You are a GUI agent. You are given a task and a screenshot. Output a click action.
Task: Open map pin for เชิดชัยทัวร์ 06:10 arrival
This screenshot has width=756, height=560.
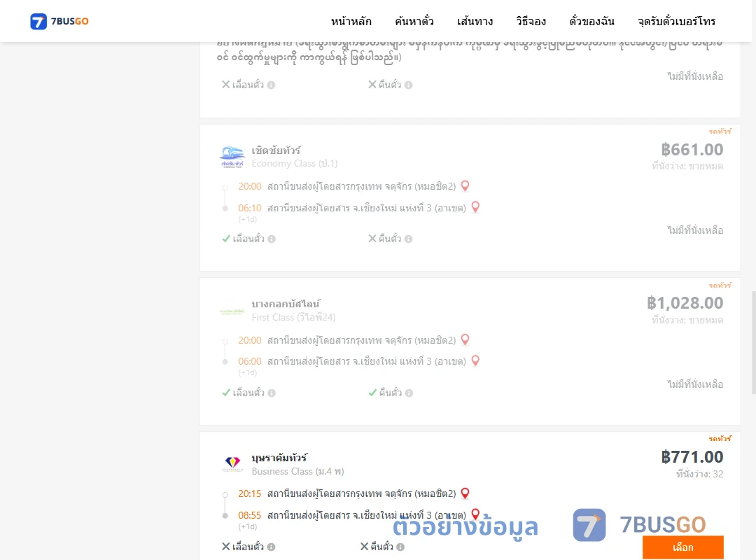point(475,207)
